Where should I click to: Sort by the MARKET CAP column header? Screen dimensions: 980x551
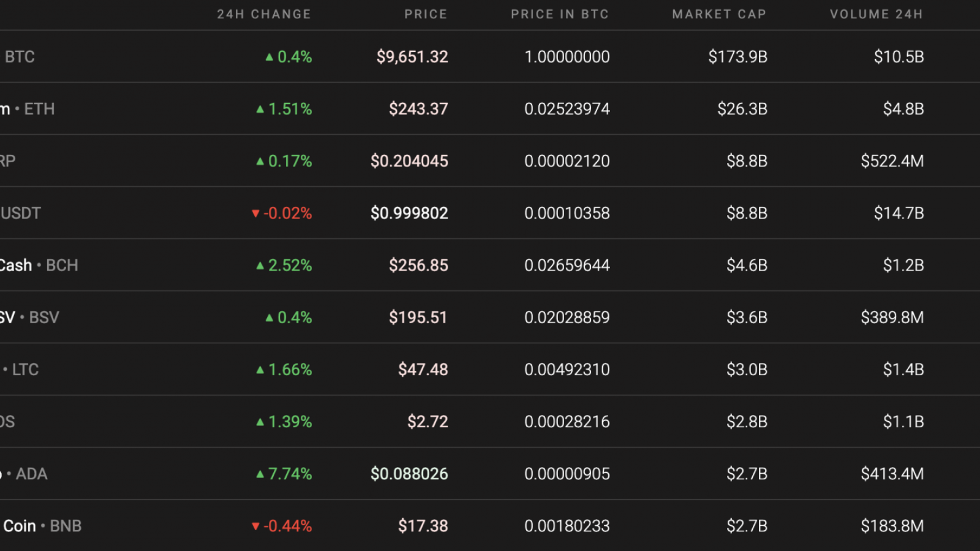(x=719, y=14)
